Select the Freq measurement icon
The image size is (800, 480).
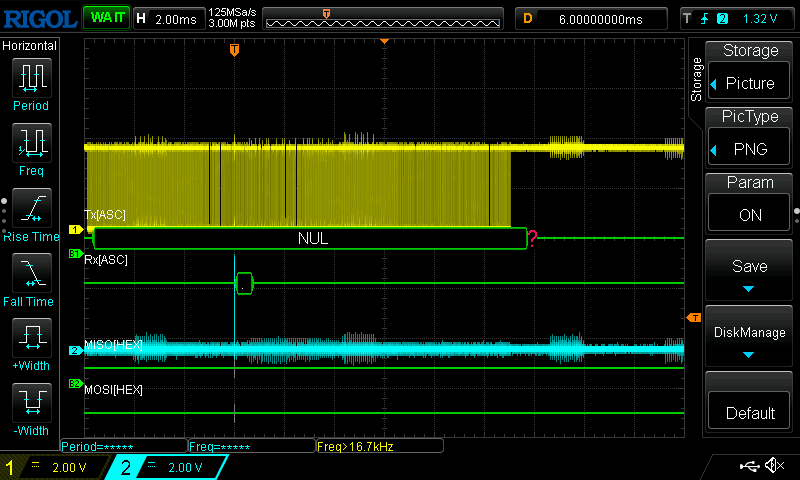(x=31, y=144)
